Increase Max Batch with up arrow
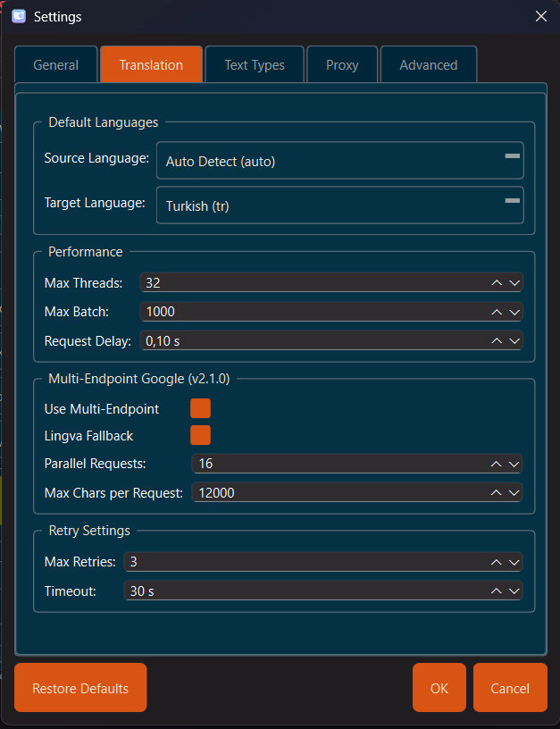Image resolution: width=560 pixels, height=729 pixels. [497, 312]
